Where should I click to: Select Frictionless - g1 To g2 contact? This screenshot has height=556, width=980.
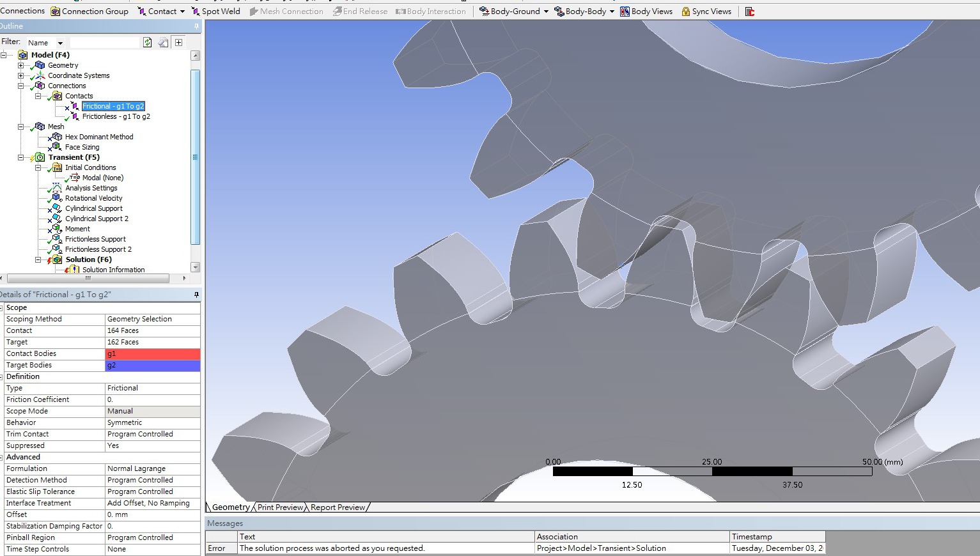click(x=116, y=116)
